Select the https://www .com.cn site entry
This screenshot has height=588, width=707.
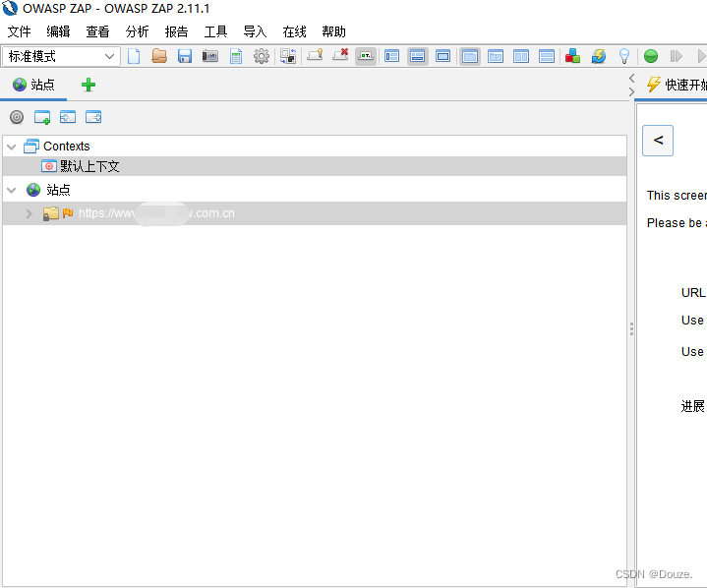tap(156, 213)
